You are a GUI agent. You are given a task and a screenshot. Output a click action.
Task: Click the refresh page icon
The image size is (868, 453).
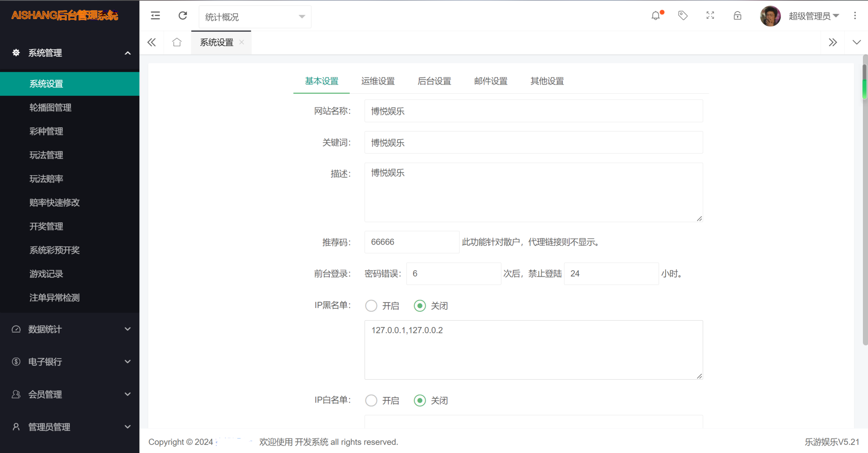coord(183,16)
